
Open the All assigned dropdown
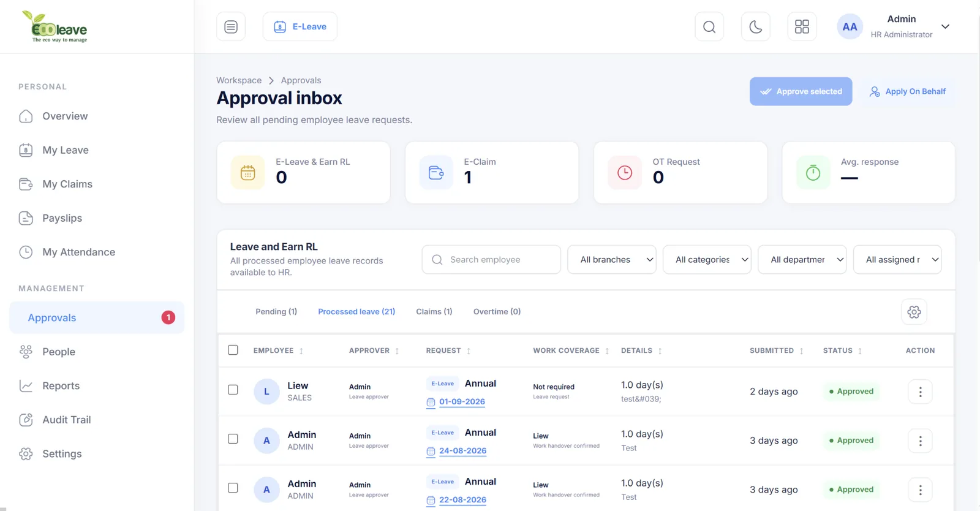click(x=897, y=260)
